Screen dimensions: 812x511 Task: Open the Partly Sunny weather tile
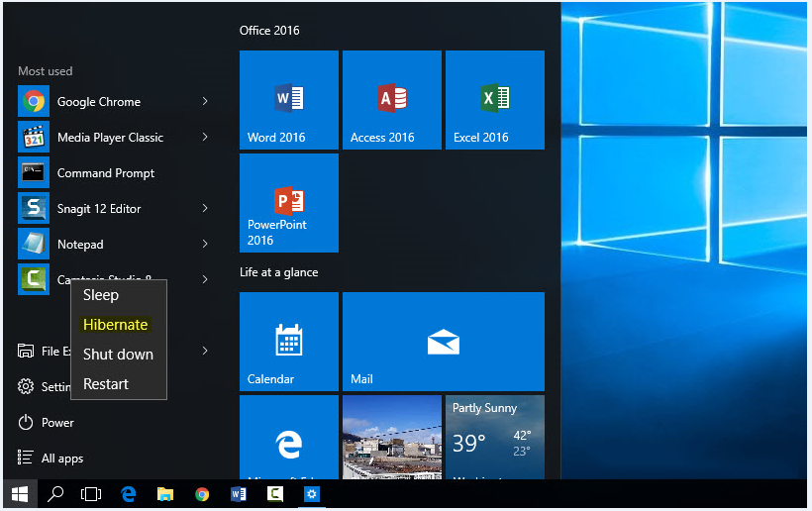(495, 438)
